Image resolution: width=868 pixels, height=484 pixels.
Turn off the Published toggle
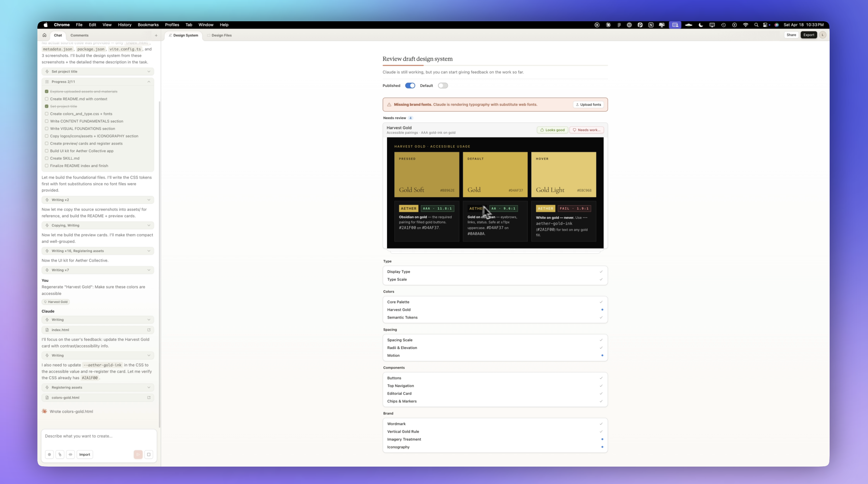coord(410,85)
